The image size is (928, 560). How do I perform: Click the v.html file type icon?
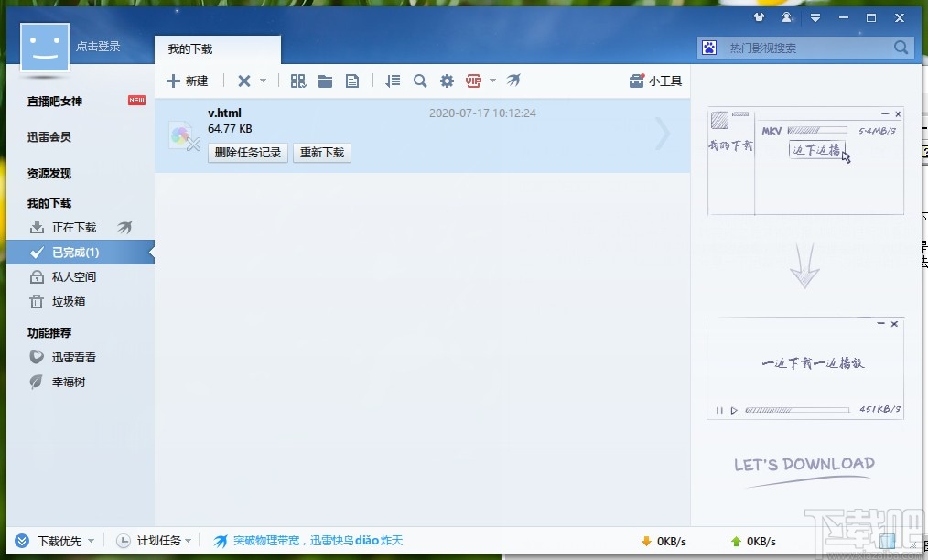click(184, 136)
